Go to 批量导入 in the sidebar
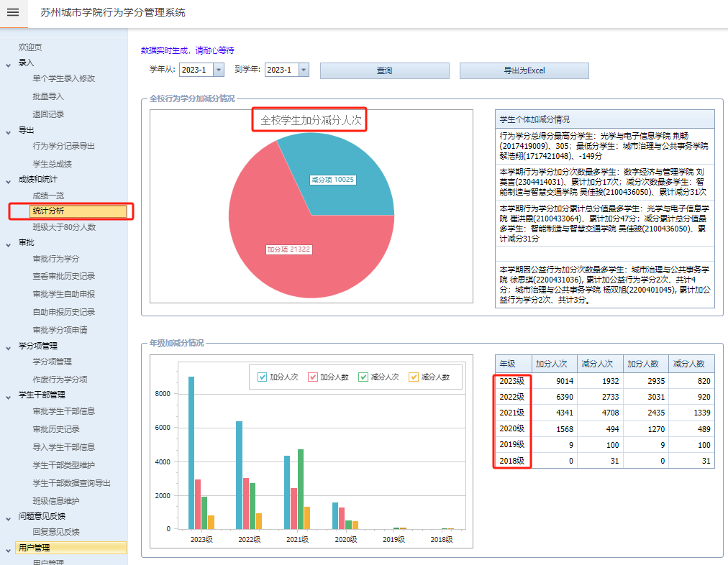728x565 pixels. 48,96
